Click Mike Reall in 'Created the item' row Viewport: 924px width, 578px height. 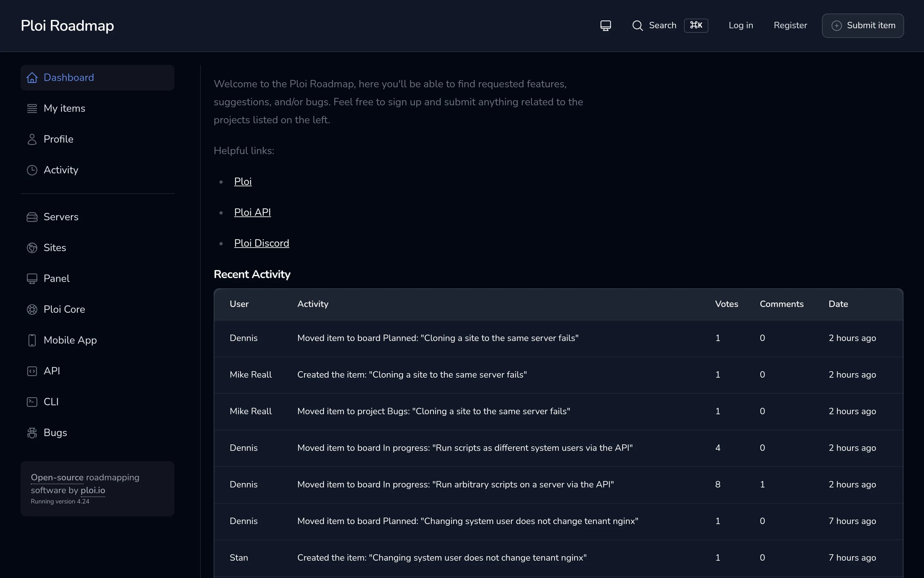pyautogui.click(x=251, y=375)
